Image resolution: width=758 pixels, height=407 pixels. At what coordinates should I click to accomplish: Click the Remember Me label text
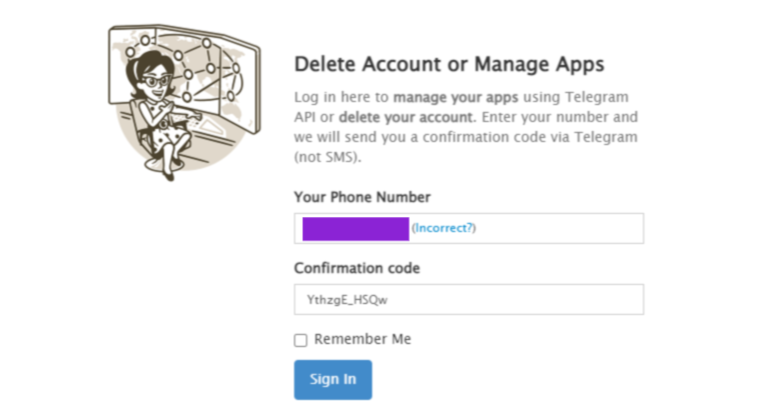(362, 339)
